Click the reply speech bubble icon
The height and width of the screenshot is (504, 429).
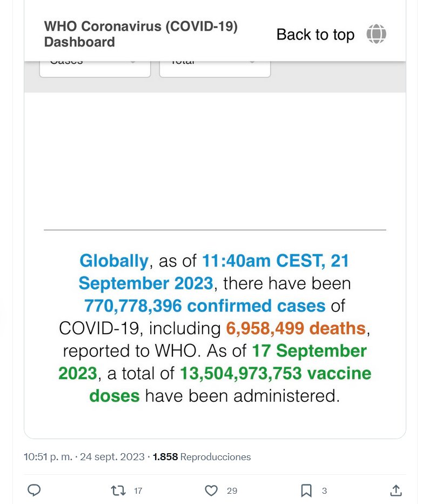coord(34,490)
